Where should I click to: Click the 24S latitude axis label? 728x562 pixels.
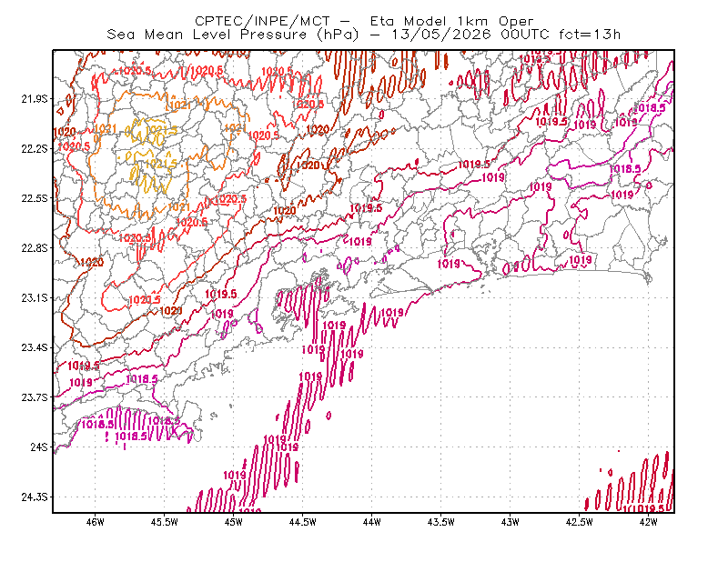pyautogui.click(x=39, y=447)
